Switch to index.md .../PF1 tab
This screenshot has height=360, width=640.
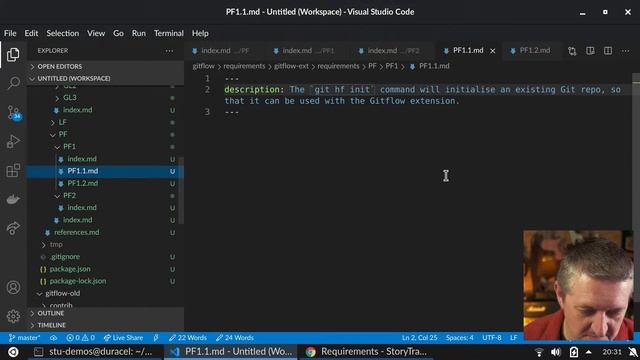pyautogui.click(x=309, y=51)
